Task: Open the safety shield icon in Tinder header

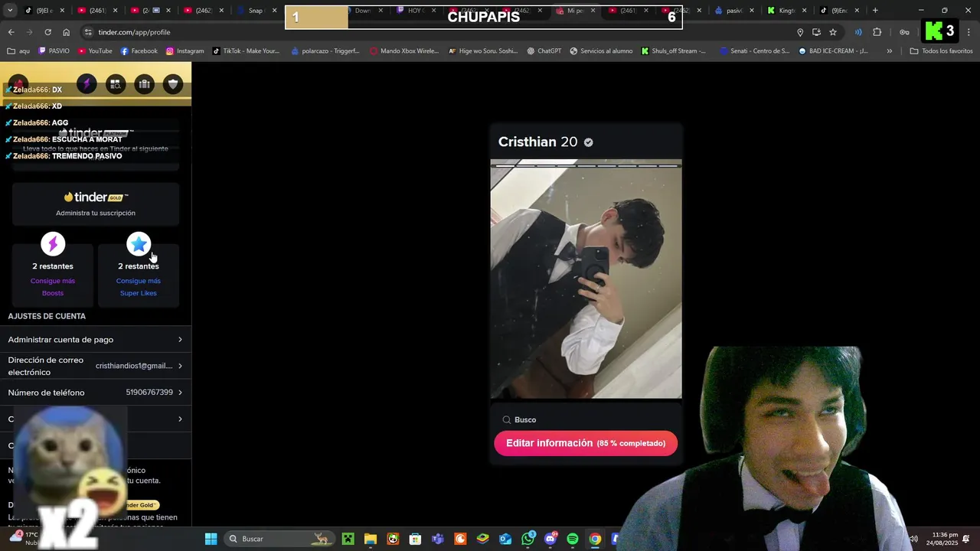Action: (x=174, y=84)
